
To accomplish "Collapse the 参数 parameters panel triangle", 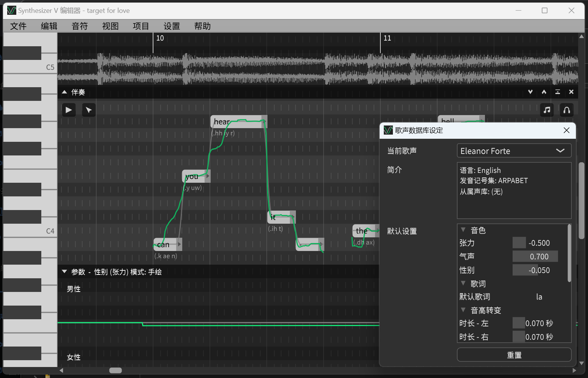I will (64, 271).
